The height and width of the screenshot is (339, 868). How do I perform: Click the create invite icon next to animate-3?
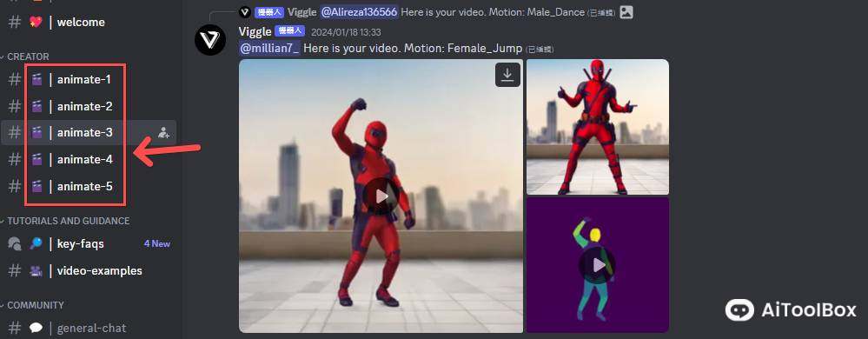[163, 133]
